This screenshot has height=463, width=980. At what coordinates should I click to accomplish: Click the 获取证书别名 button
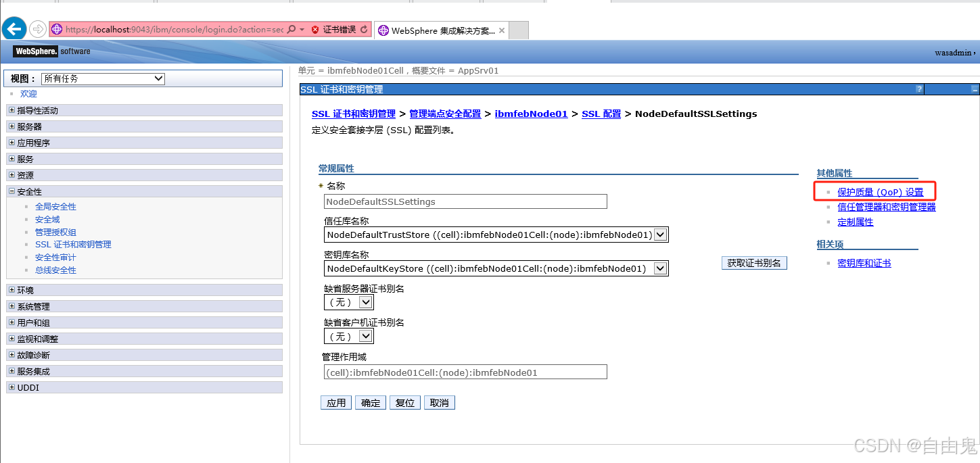(754, 263)
